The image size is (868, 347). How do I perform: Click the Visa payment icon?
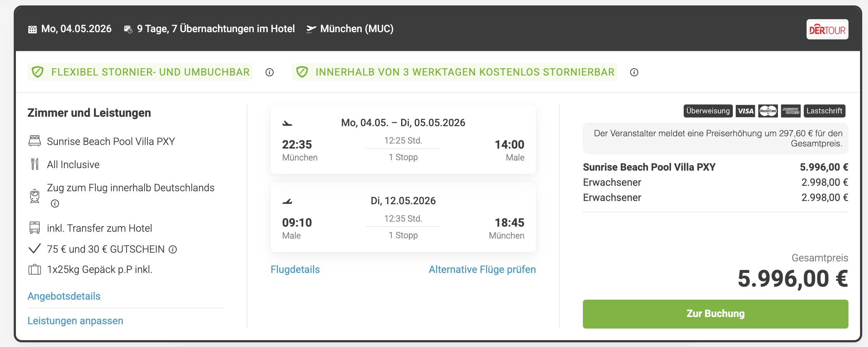click(x=745, y=111)
